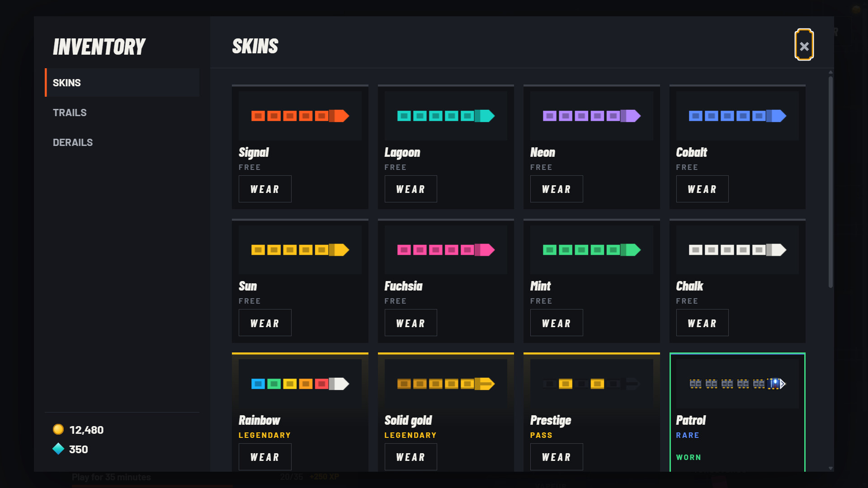
Task: Wear the Solid gold legendary skin
Action: [410, 457]
